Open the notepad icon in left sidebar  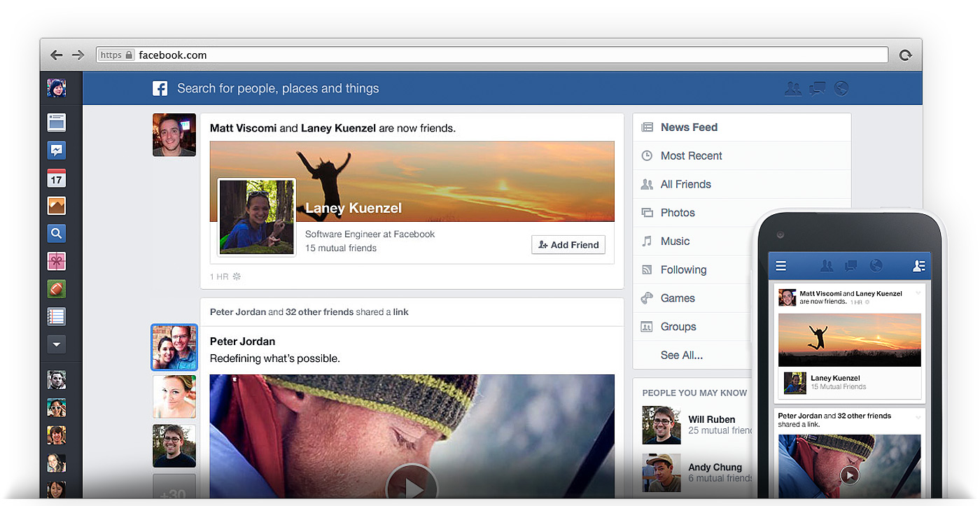[57, 316]
